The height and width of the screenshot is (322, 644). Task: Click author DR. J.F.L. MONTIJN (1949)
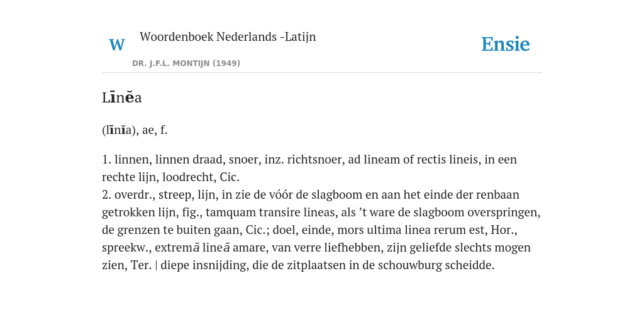click(x=186, y=64)
